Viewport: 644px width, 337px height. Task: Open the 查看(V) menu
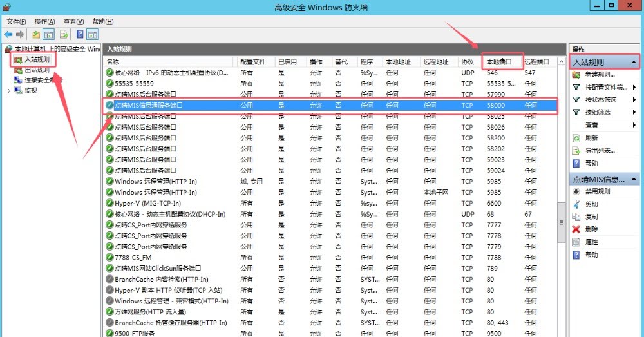pyautogui.click(x=73, y=21)
